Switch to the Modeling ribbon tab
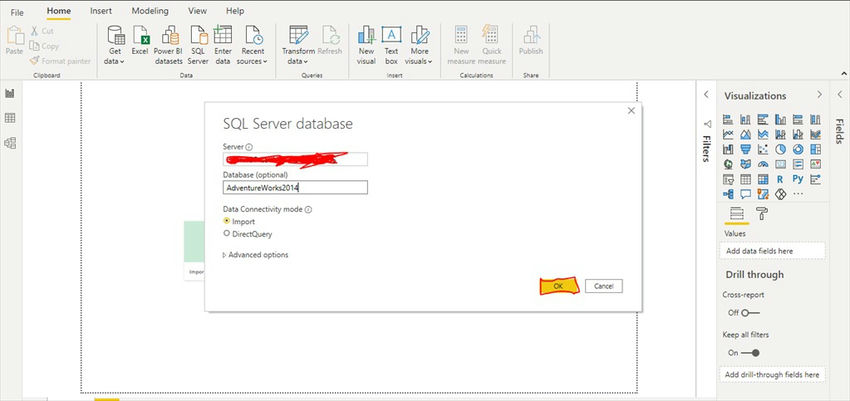The width and height of the screenshot is (850, 401). coord(150,11)
